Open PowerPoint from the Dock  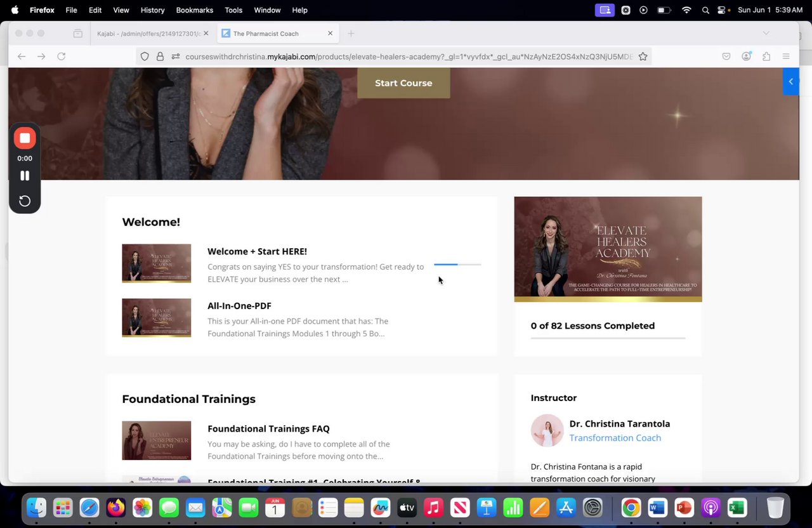(683, 508)
